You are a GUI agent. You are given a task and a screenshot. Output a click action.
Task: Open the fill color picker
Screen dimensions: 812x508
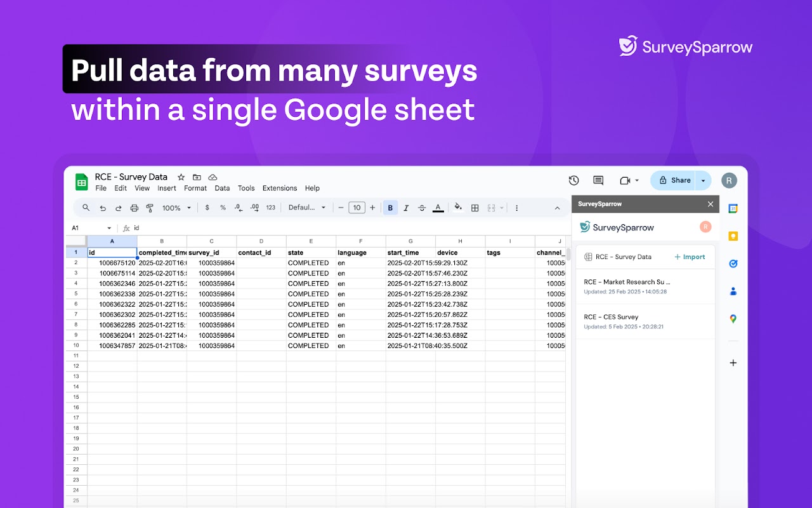tap(459, 208)
